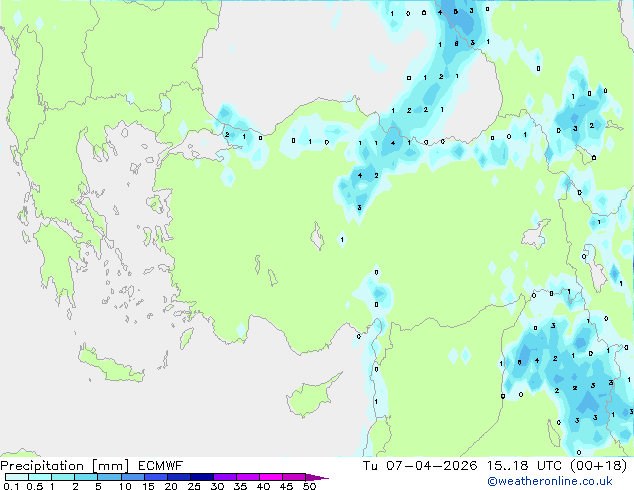The image size is (634, 490).
Task: Click the '50' legend scale label
Action: (309, 486)
